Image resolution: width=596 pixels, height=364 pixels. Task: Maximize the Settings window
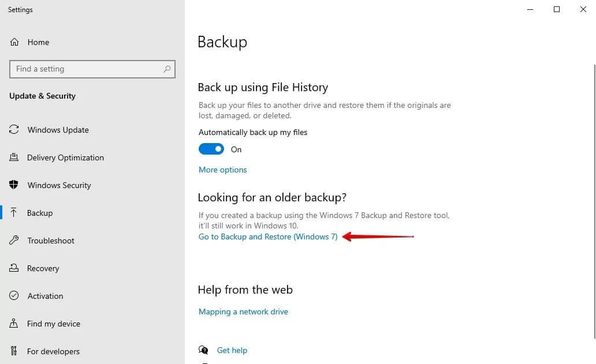557,9
